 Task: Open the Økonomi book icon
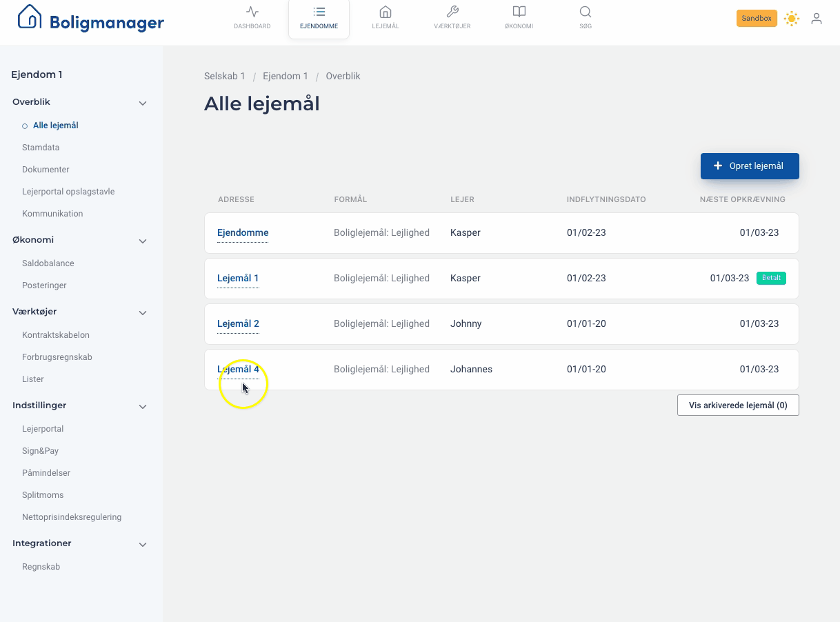(519, 12)
